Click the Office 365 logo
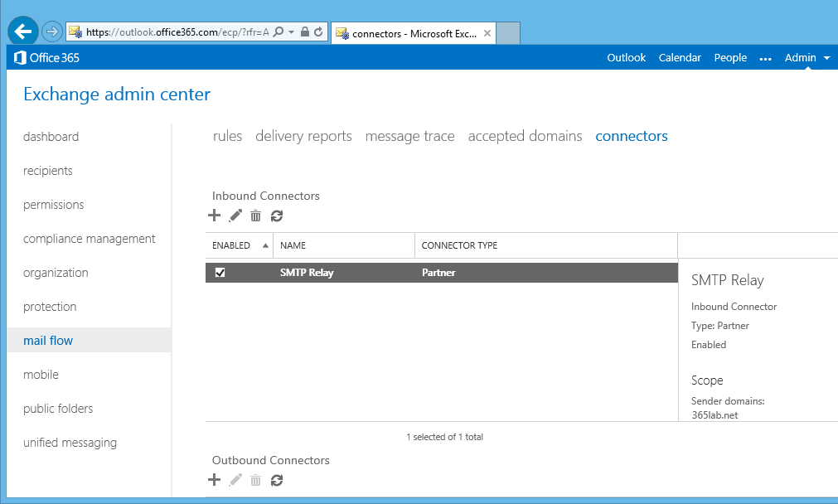The width and height of the screenshot is (838, 504). tap(47, 58)
